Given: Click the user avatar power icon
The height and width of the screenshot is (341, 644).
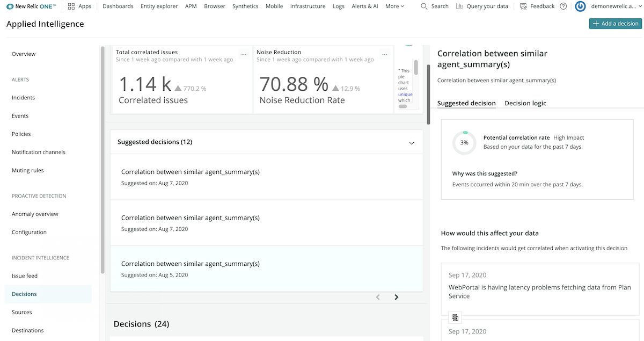Looking at the screenshot, I should (x=580, y=6).
